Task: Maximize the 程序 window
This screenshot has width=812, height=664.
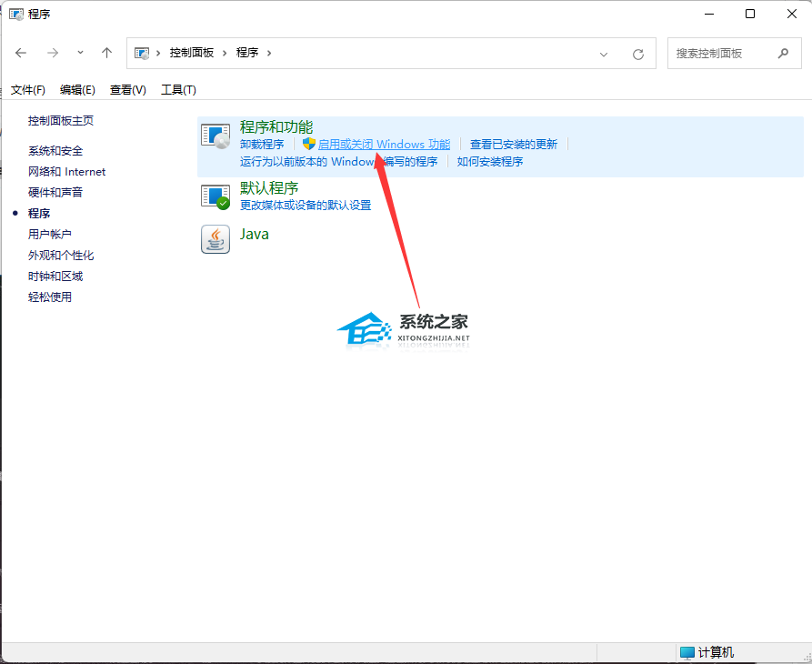Action: click(750, 14)
